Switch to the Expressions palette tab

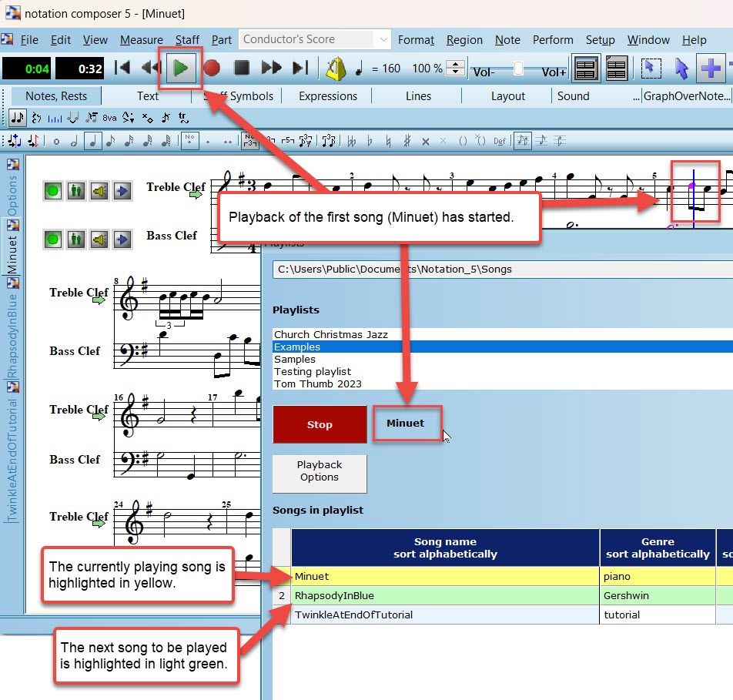click(328, 96)
